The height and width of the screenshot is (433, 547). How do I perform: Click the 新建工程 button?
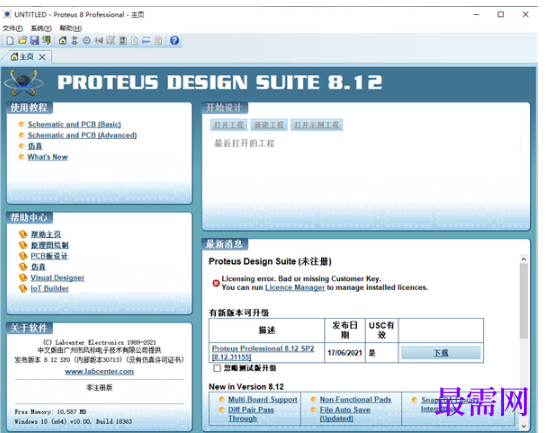click(x=269, y=125)
